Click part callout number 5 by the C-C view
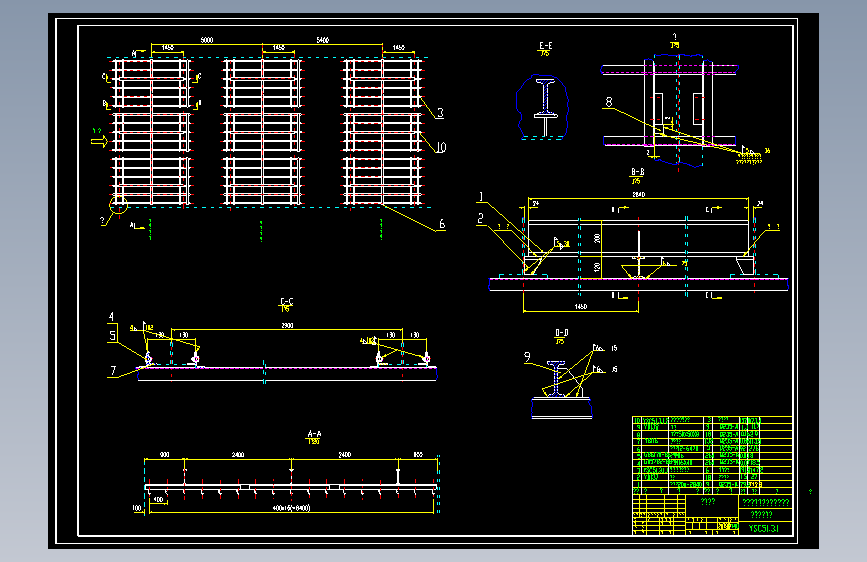The height and width of the screenshot is (562, 867). [x=112, y=336]
